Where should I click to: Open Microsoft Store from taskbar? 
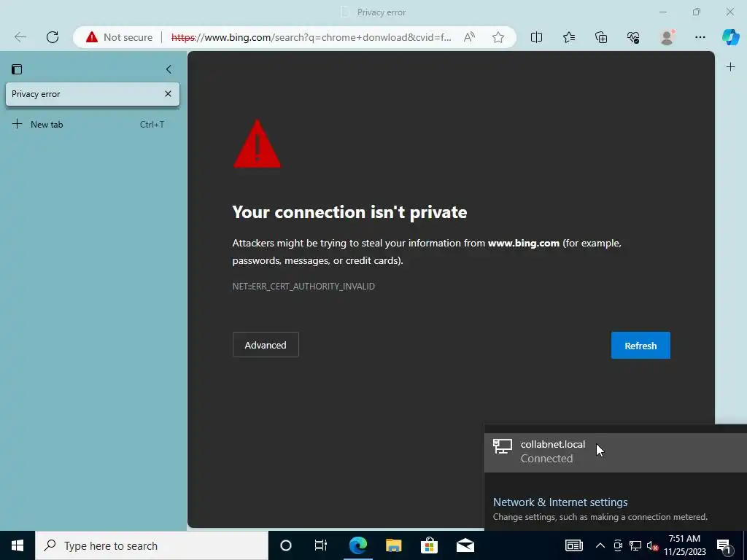click(x=429, y=545)
